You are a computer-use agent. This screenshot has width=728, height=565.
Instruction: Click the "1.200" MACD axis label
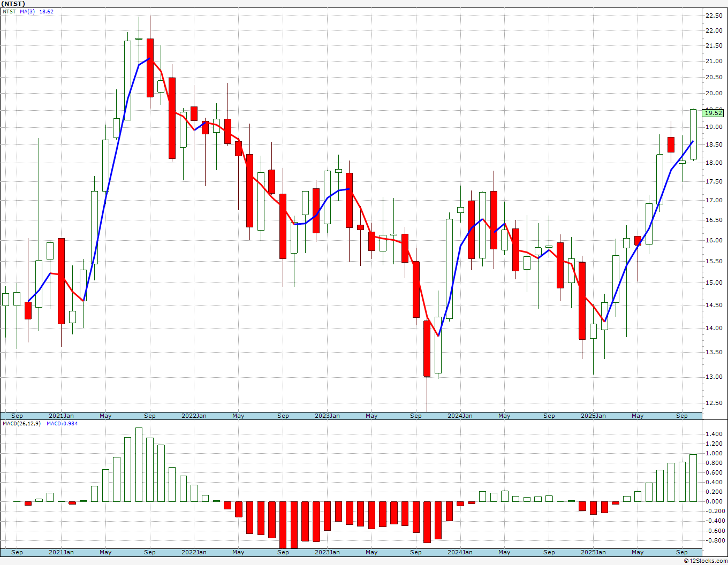(x=714, y=444)
